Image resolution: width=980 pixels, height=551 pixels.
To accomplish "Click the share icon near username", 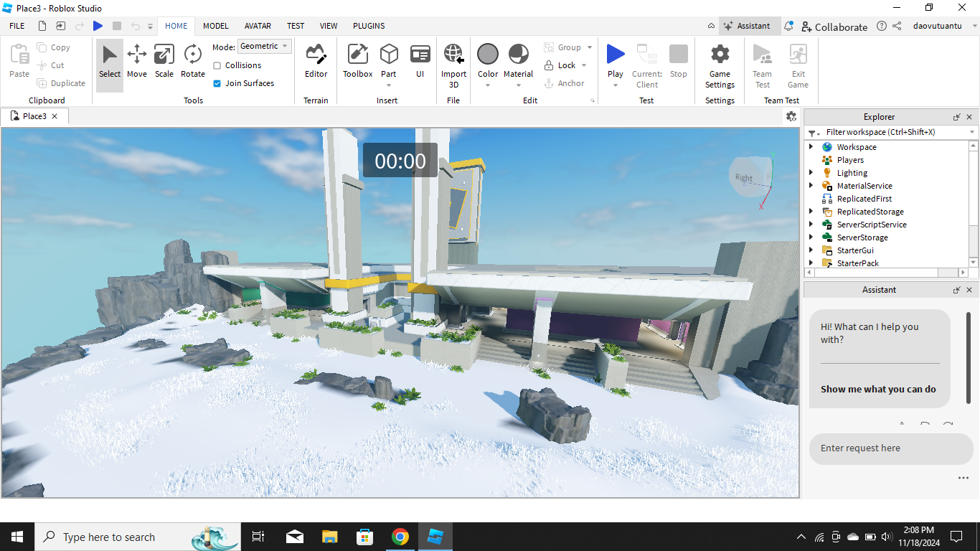I will tap(897, 26).
